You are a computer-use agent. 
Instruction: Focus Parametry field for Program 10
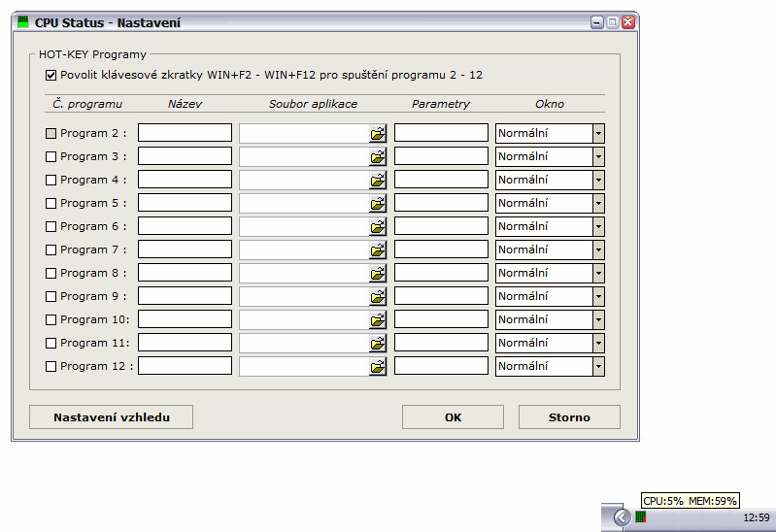click(x=441, y=318)
